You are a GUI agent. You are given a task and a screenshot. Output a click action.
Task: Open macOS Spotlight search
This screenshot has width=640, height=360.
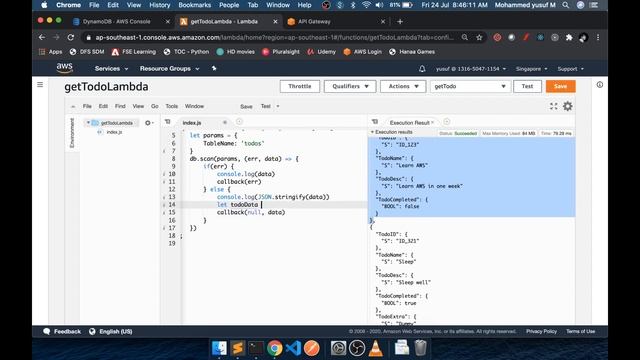[565, 5]
